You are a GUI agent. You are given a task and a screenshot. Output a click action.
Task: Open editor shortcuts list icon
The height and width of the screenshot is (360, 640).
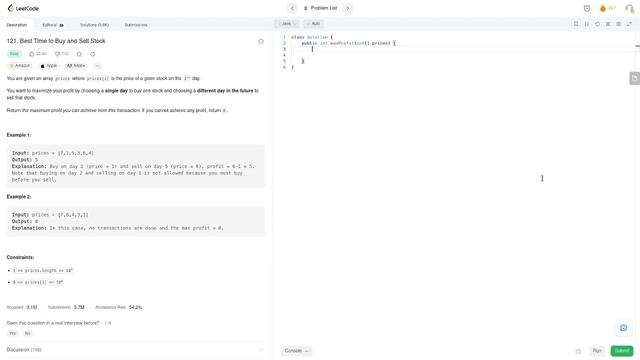coord(608,24)
